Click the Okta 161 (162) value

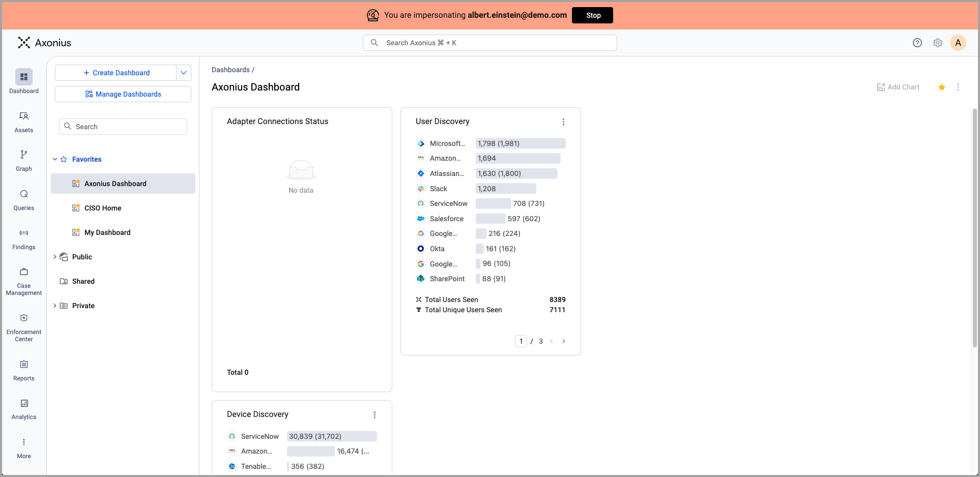501,249
